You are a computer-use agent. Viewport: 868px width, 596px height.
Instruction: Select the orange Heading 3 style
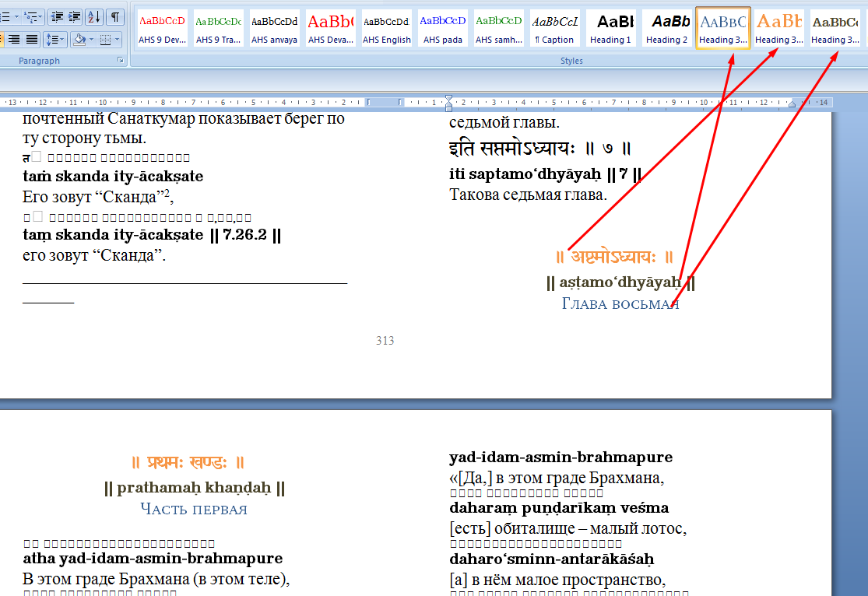click(x=779, y=28)
